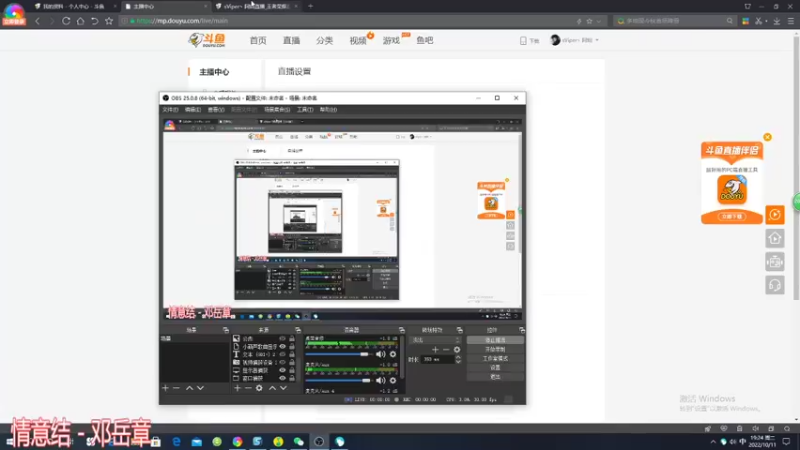Open 分类 in Douyu navigation

(324, 40)
